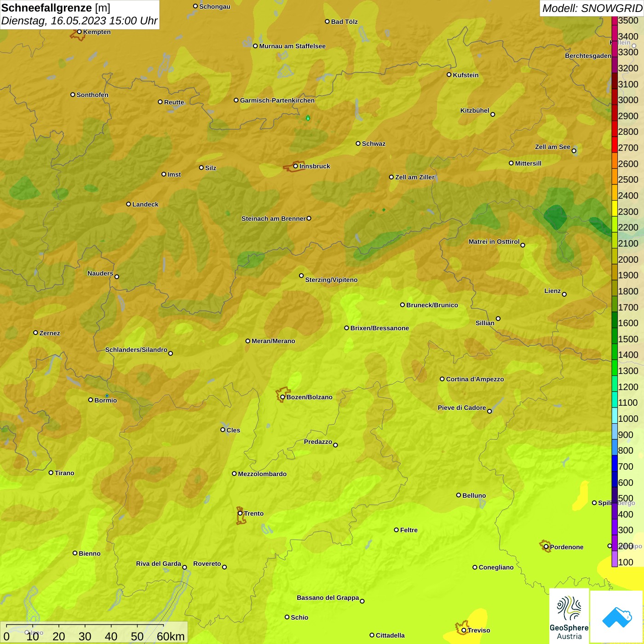This screenshot has width=644, height=644.
Task: Click the blue mountain logo beside GeoSphere
Action: [616, 617]
